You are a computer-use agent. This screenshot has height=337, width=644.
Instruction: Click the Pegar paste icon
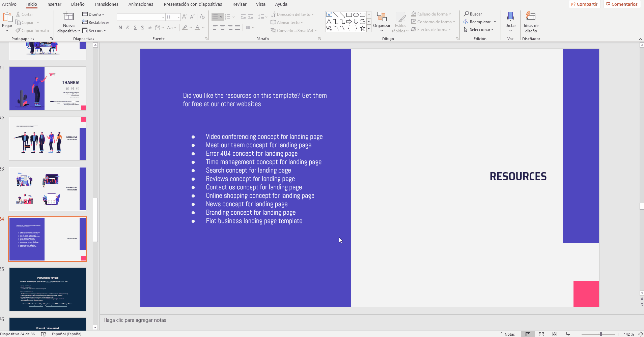click(x=7, y=17)
